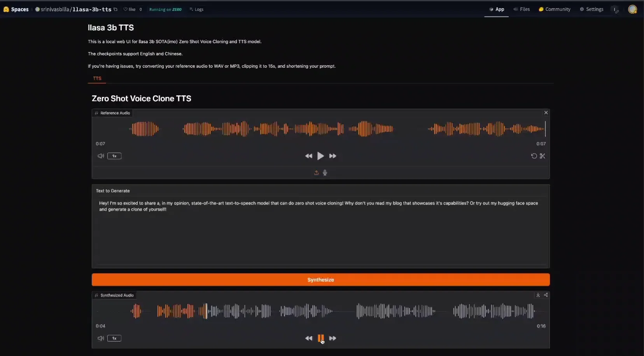This screenshot has width=644, height=356.
Task: Record reference audio with the microphone icon
Action: (x=325, y=173)
